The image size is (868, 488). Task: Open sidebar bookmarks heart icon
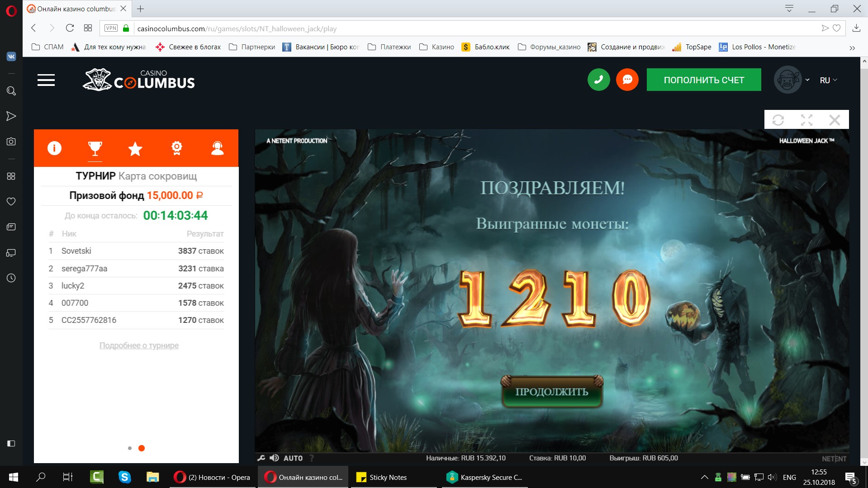pos(11,201)
